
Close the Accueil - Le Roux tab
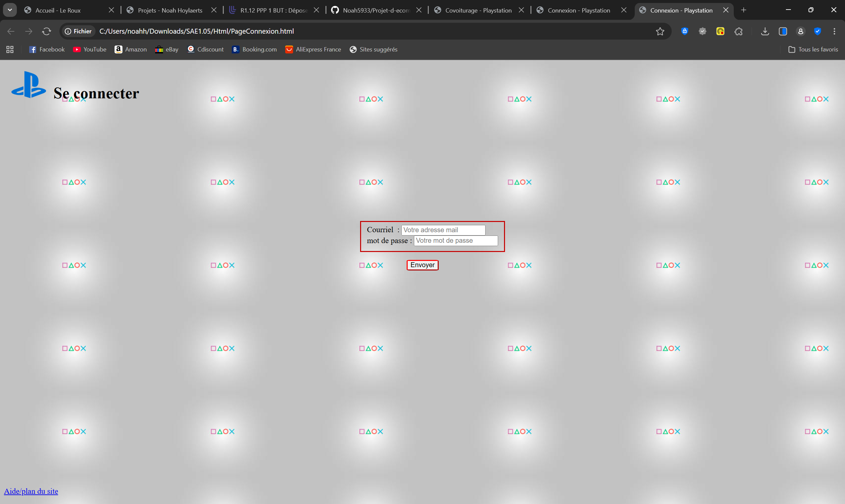tap(111, 10)
